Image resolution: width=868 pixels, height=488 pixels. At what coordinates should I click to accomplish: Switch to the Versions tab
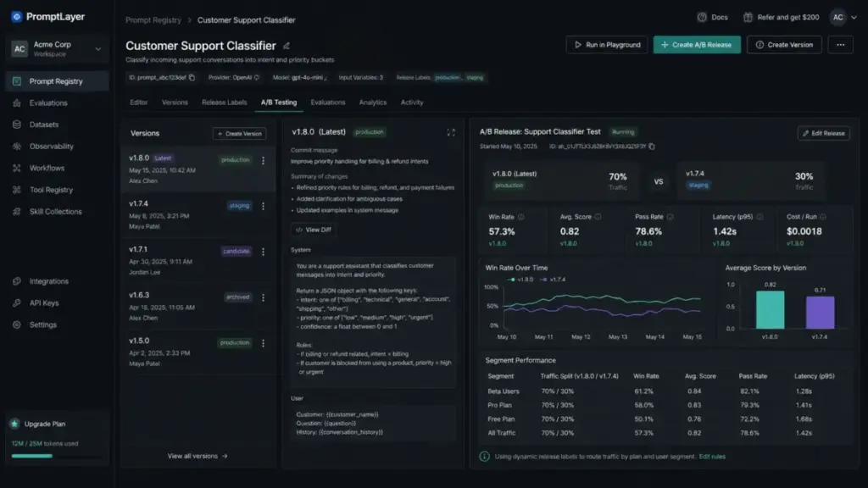[x=175, y=103]
